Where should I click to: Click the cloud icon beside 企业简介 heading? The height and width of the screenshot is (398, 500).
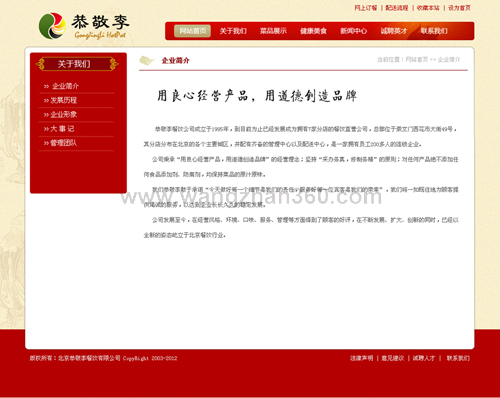pyautogui.click(x=147, y=60)
